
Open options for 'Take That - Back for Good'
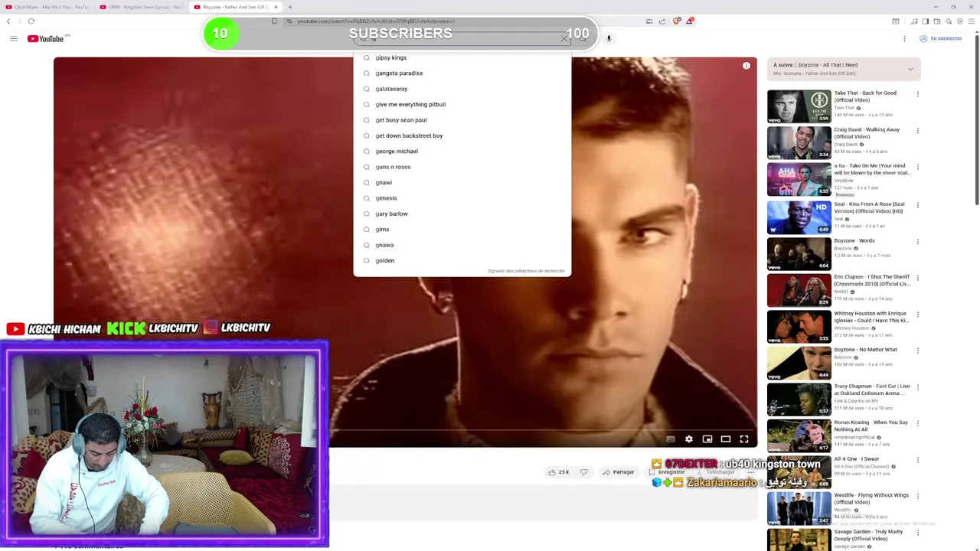coord(917,94)
